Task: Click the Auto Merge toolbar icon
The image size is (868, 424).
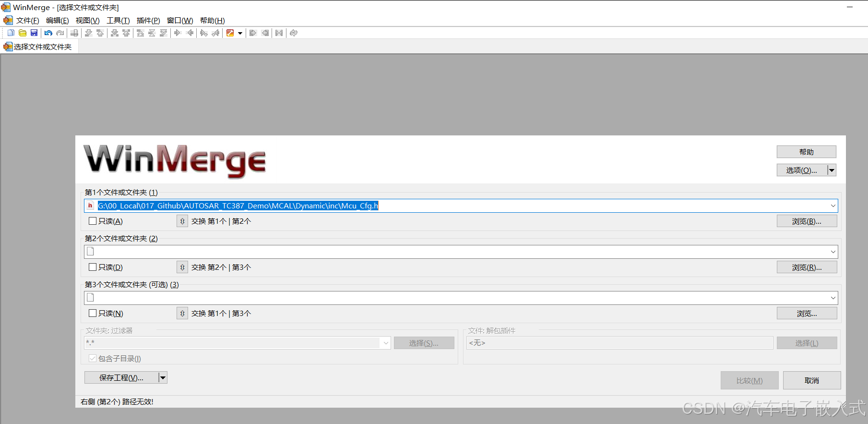Action: click(279, 33)
